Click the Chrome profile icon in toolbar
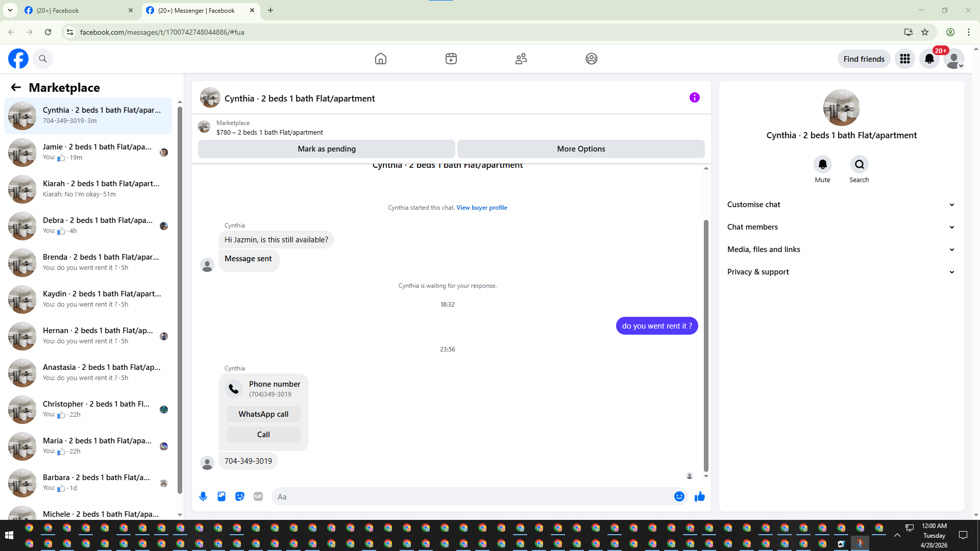This screenshot has height=551, width=980. click(950, 32)
